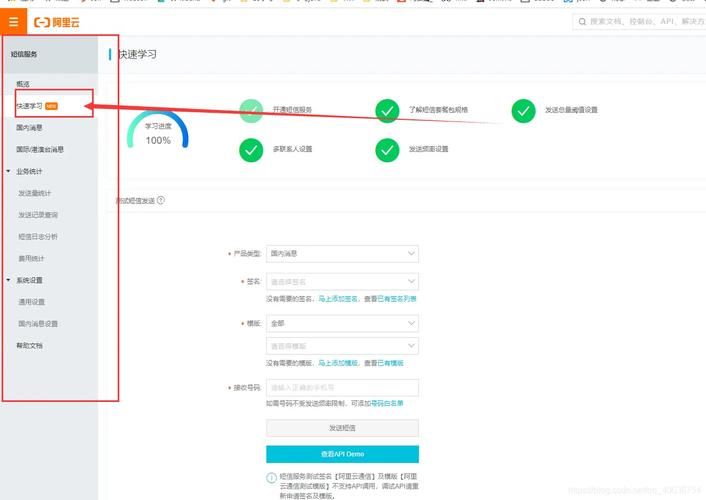Click the 查看API Demo button

(342, 454)
